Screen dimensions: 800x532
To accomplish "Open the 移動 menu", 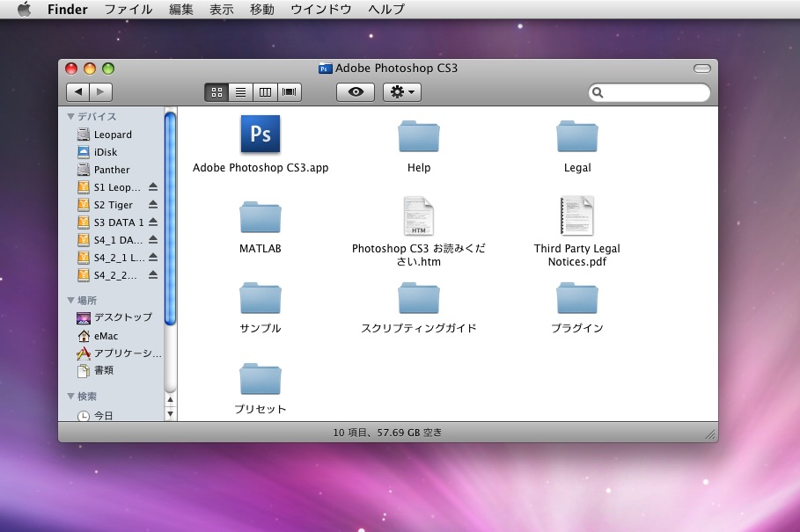I will (x=261, y=9).
